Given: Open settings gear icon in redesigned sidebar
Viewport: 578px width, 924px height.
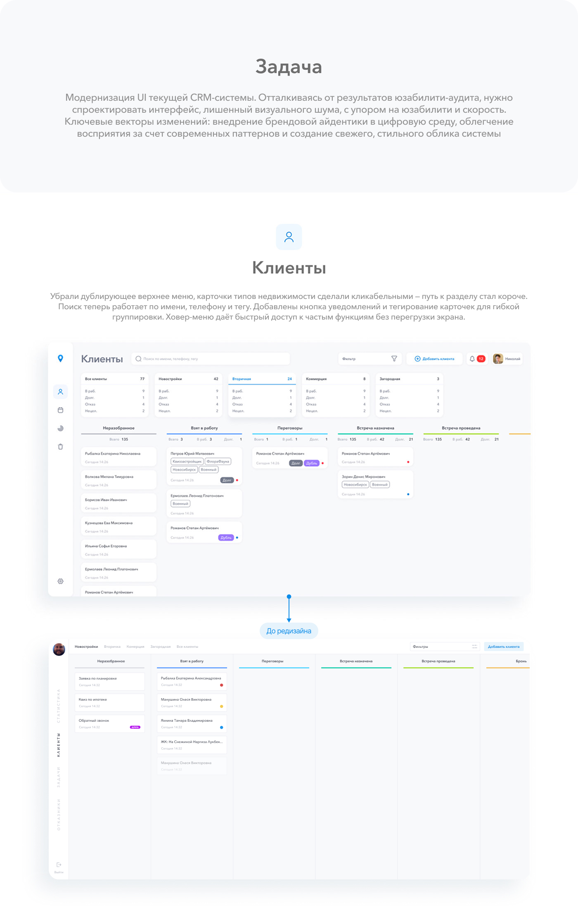Looking at the screenshot, I should tap(60, 581).
